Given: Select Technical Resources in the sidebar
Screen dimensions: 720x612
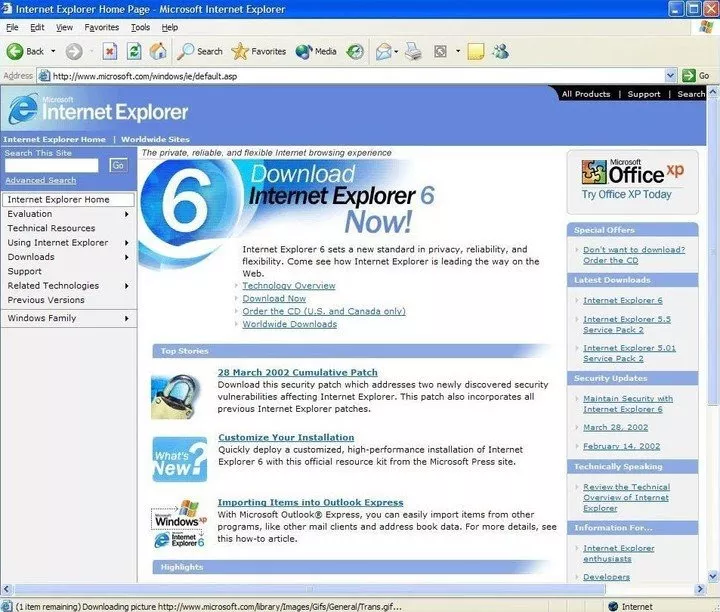Looking at the screenshot, I should click(51, 228).
